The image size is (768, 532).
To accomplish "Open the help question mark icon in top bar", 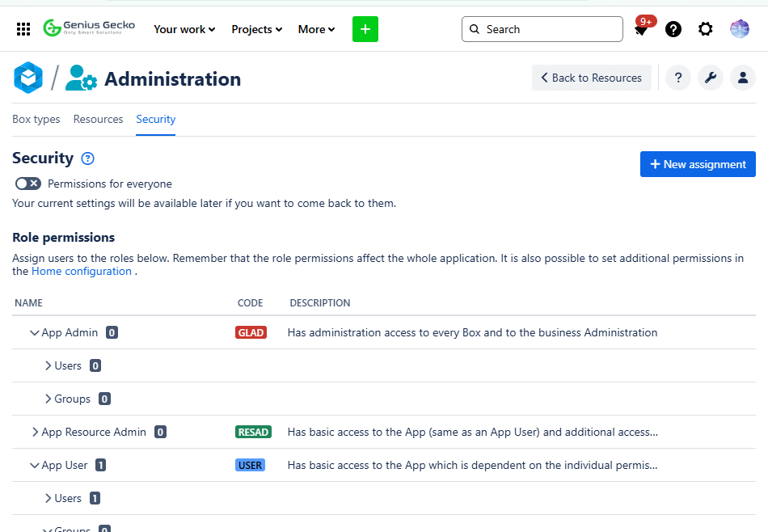I will 673,29.
